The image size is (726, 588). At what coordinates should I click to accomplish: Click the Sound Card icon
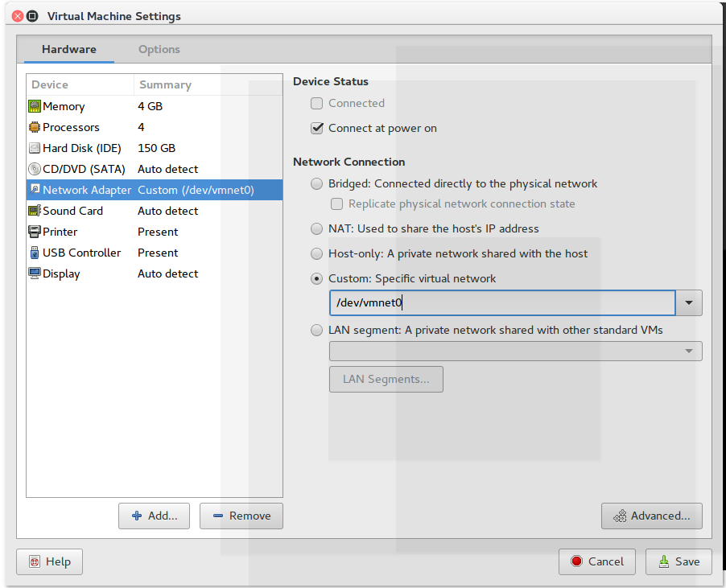(35, 211)
